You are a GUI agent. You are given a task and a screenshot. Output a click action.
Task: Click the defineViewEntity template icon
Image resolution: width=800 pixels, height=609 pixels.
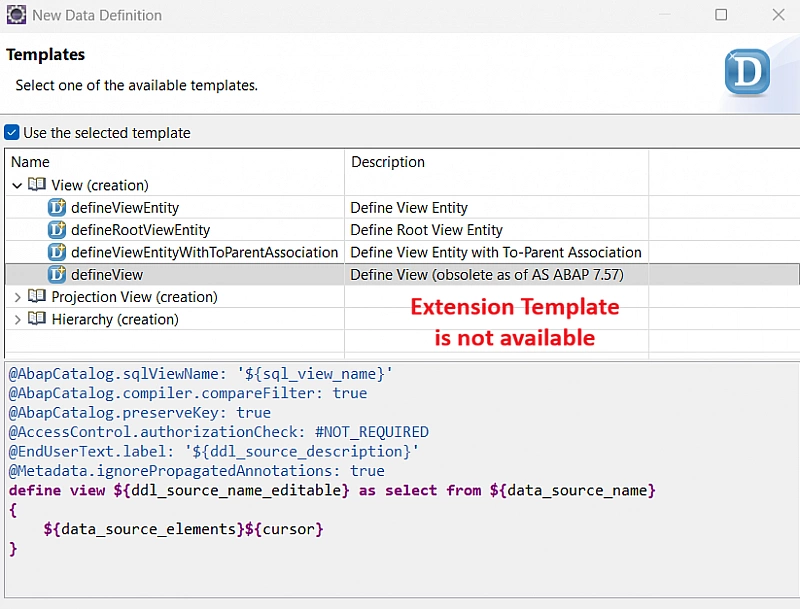[x=57, y=207]
